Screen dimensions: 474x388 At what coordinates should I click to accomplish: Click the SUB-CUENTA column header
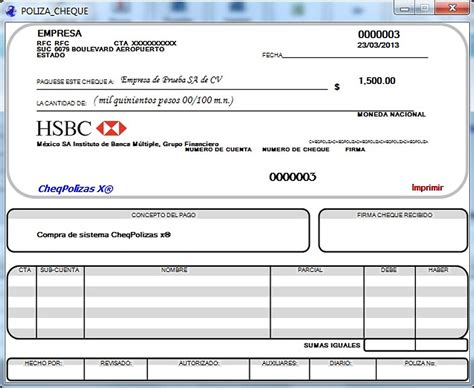tap(60, 270)
